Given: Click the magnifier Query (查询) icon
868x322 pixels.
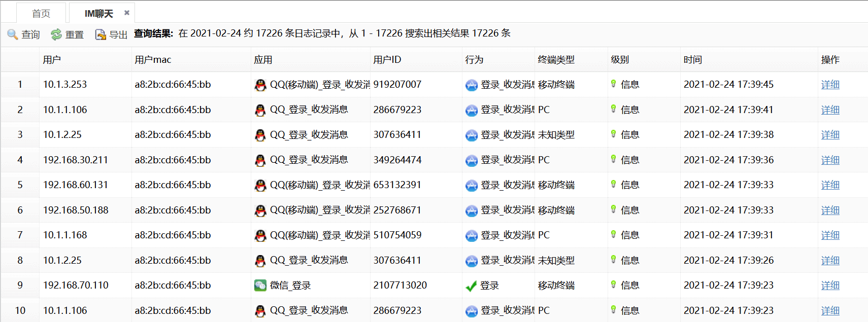Looking at the screenshot, I should 13,34.
